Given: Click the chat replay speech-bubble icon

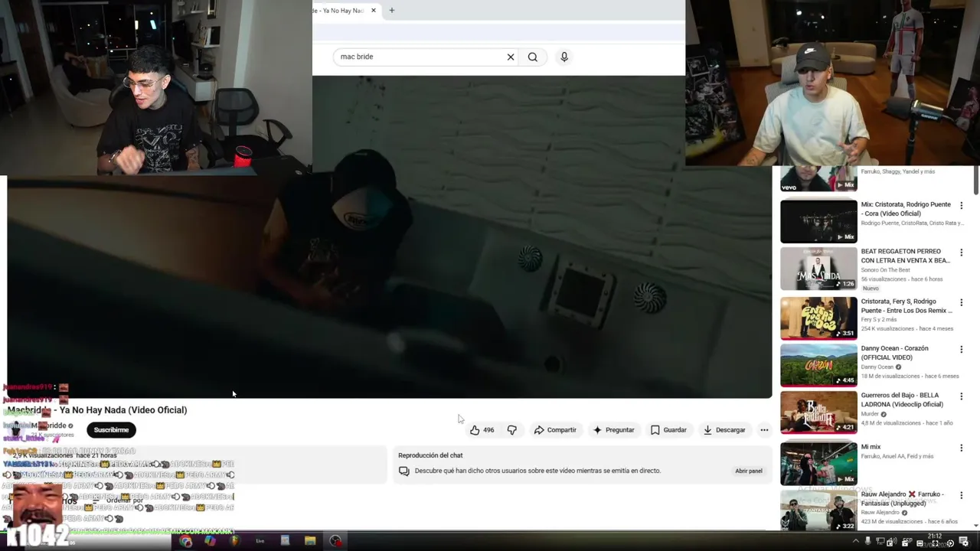Looking at the screenshot, I should (x=404, y=471).
